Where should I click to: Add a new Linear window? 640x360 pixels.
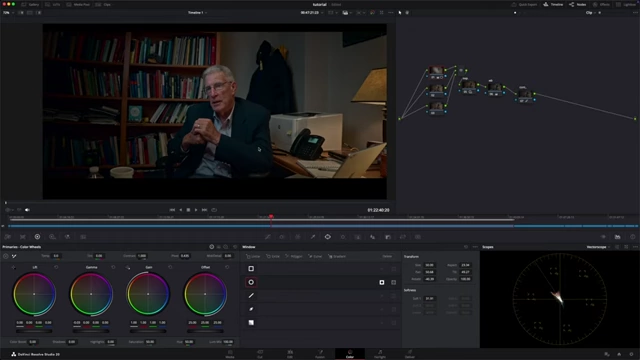pyautogui.click(x=253, y=256)
